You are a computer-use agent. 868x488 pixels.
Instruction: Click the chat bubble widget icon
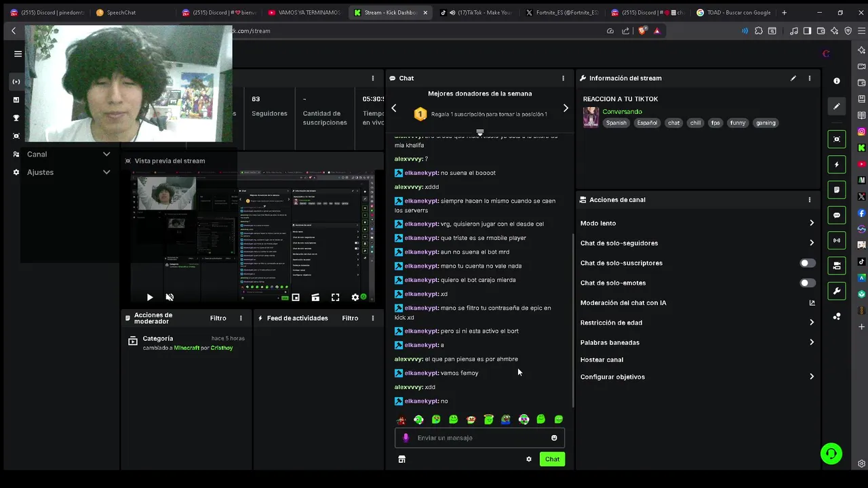(x=837, y=215)
